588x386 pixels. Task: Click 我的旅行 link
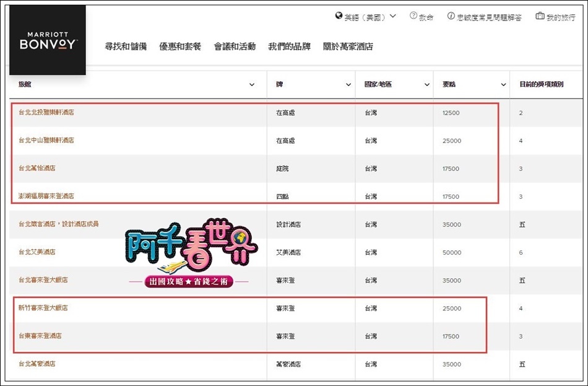pyautogui.click(x=561, y=17)
